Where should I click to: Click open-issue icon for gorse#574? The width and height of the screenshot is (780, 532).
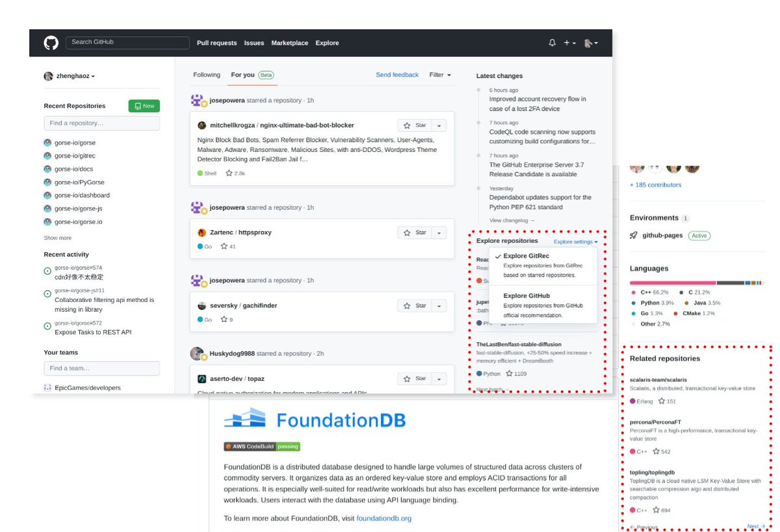(x=47, y=272)
